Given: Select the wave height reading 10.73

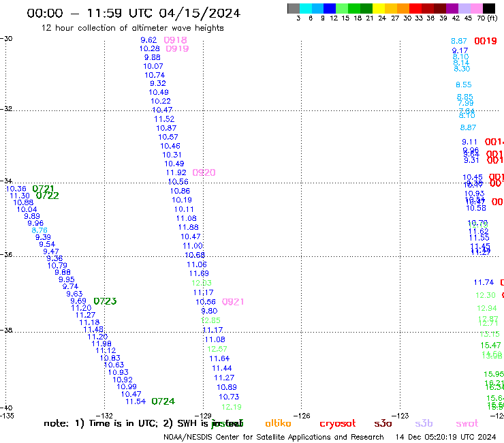Looking at the screenshot, I should [x=229, y=397].
